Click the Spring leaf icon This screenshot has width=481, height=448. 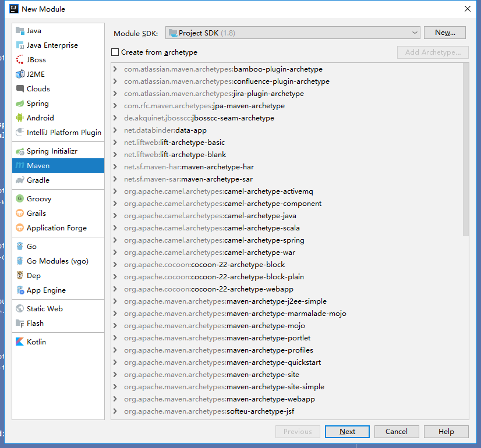tap(20, 103)
